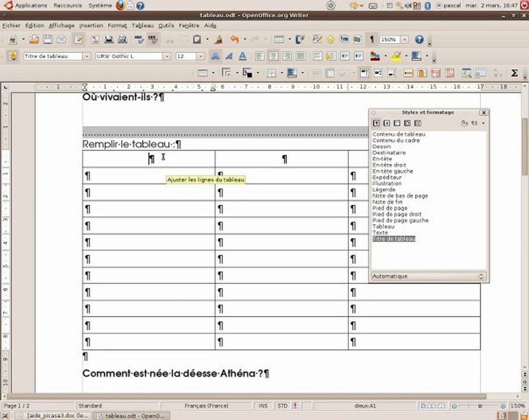Screen dimensions: 529x420
Task: Open the Automatique filter dropdown in Styles panel
Action: (x=429, y=276)
